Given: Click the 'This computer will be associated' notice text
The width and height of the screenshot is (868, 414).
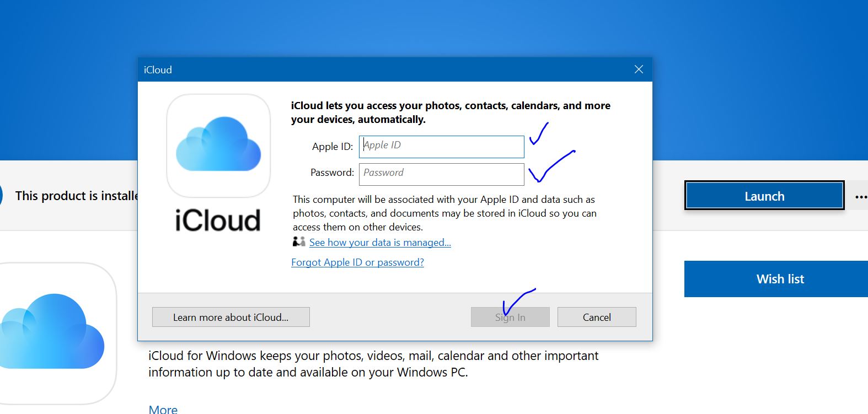Looking at the screenshot, I should tap(444, 213).
